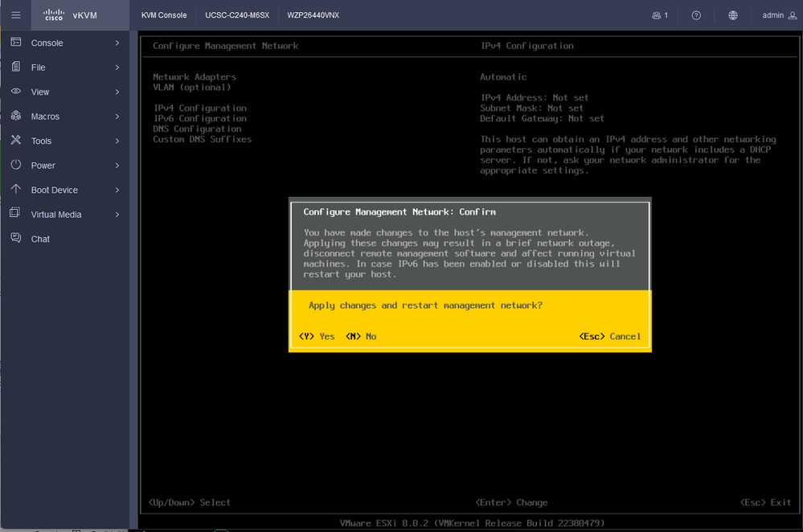Select VLAN (optional) entry

pyautogui.click(x=192, y=88)
